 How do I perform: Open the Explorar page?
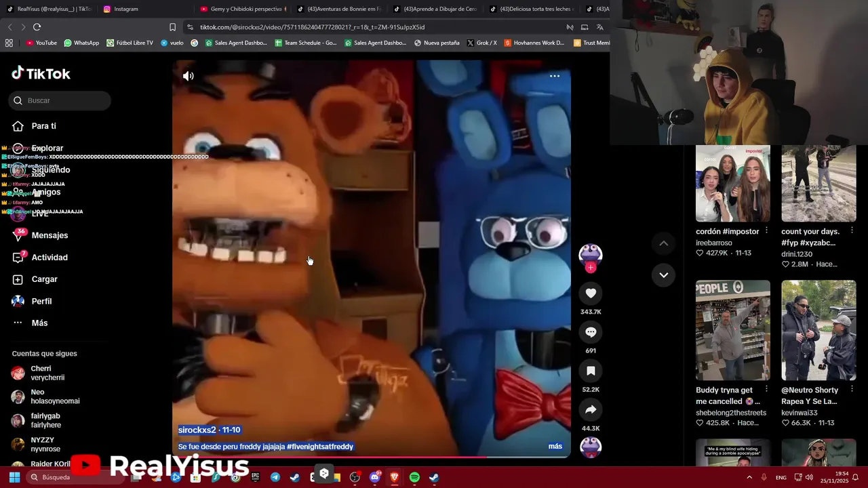tap(47, 148)
